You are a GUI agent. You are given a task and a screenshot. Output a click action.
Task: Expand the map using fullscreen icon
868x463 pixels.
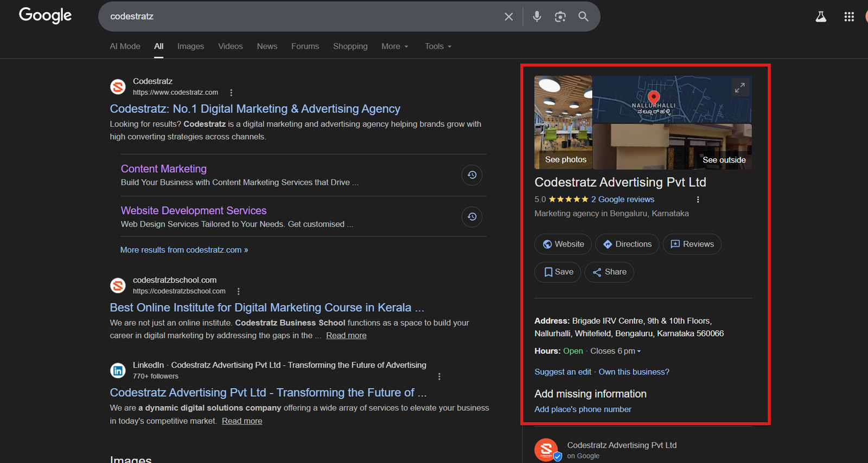tap(739, 87)
